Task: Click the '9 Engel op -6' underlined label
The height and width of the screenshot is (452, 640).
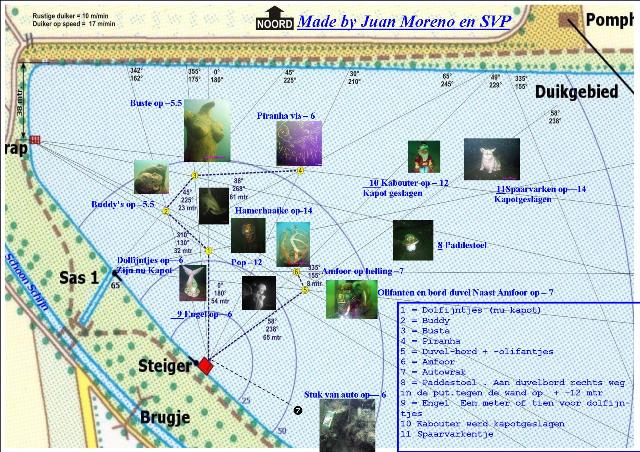Action: pyautogui.click(x=203, y=314)
